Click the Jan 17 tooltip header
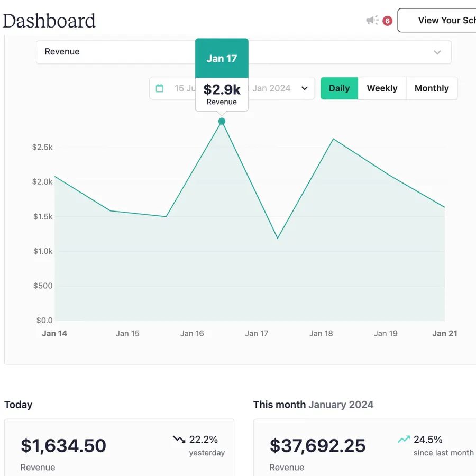476x476 pixels. (222, 58)
